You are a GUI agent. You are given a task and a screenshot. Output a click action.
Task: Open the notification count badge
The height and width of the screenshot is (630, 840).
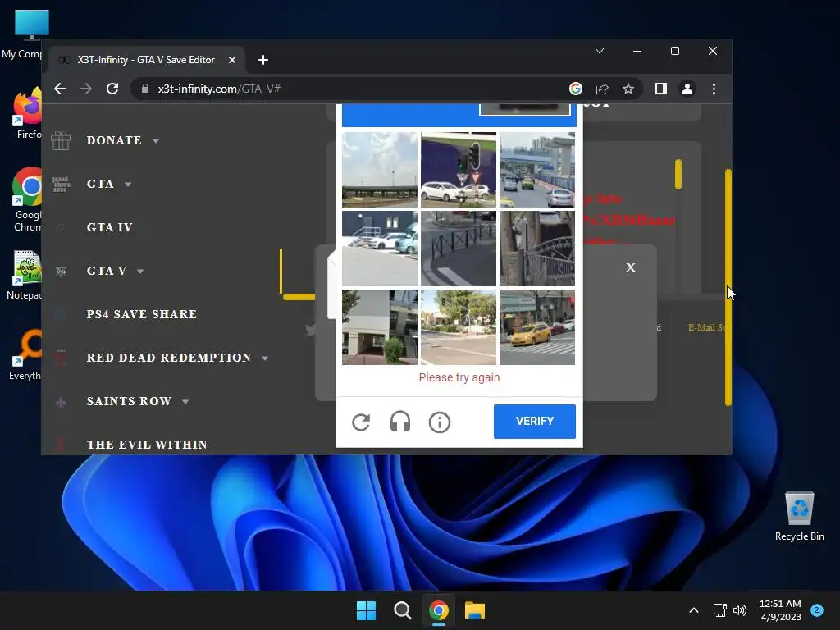pos(817,610)
